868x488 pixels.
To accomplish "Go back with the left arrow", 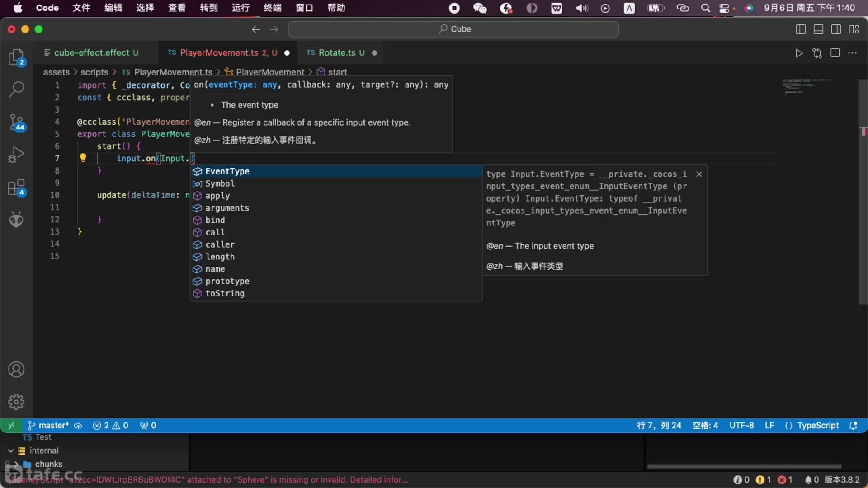I will pyautogui.click(x=256, y=29).
